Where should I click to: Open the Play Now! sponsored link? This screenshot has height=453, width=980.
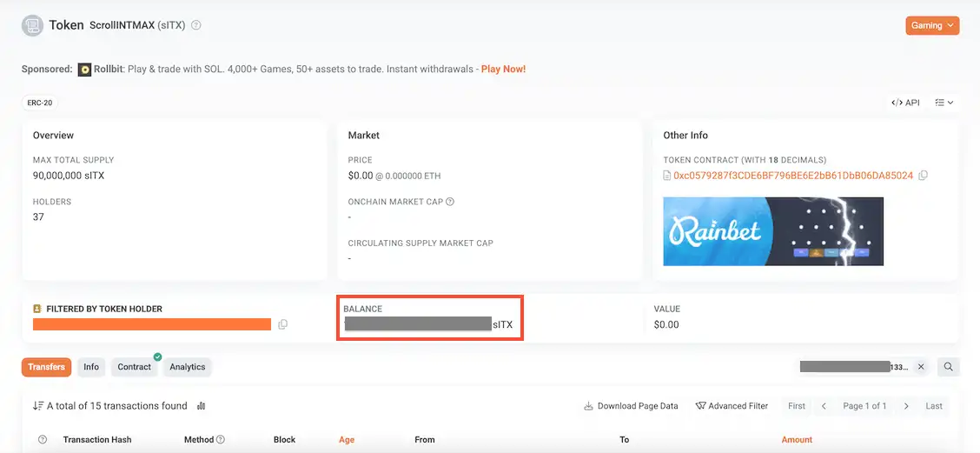click(503, 70)
